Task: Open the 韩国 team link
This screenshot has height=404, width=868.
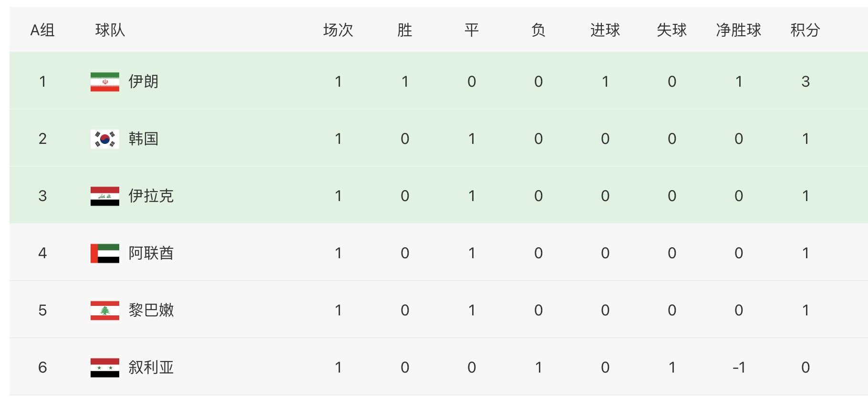Action: tap(143, 139)
